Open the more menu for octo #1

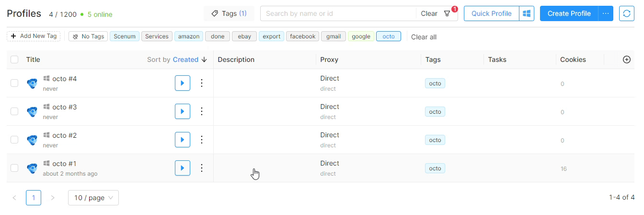pyautogui.click(x=202, y=168)
